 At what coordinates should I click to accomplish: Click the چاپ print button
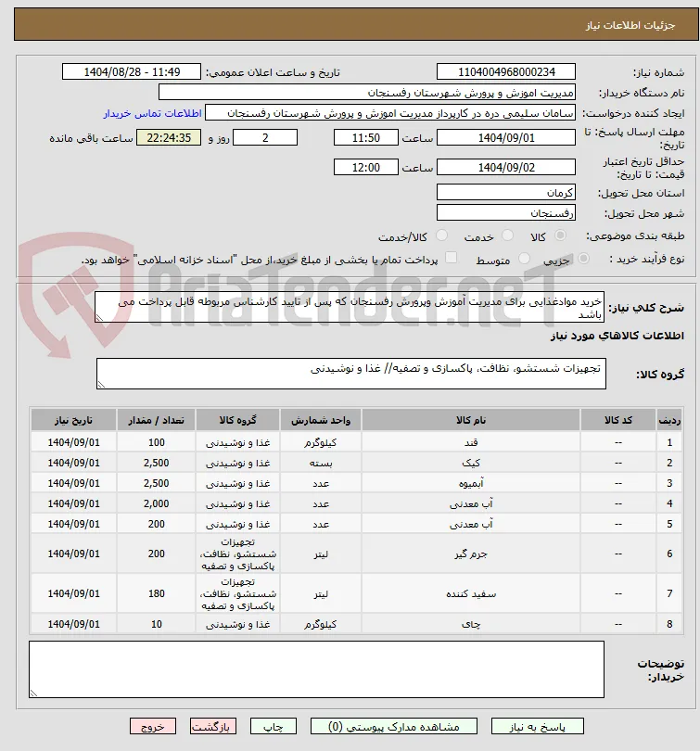click(x=274, y=727)
